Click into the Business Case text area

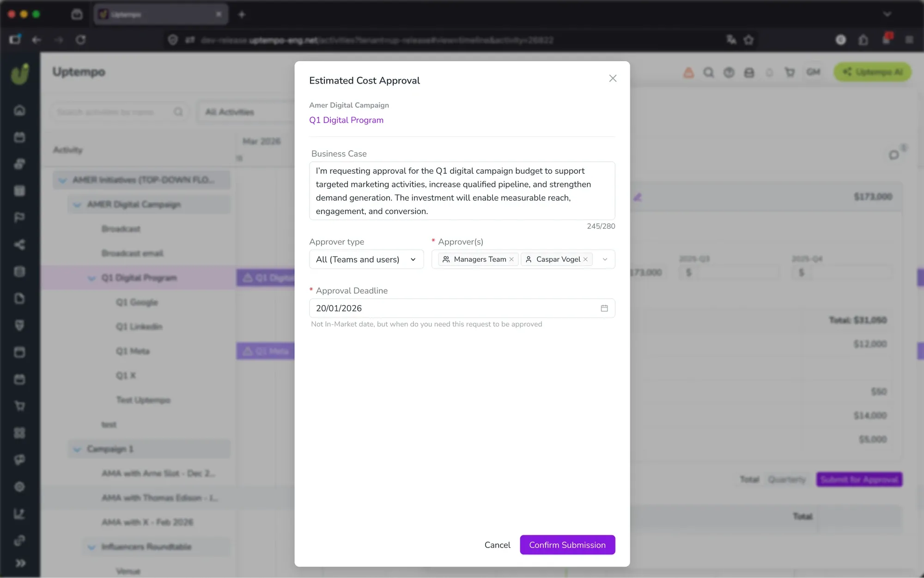462,191
